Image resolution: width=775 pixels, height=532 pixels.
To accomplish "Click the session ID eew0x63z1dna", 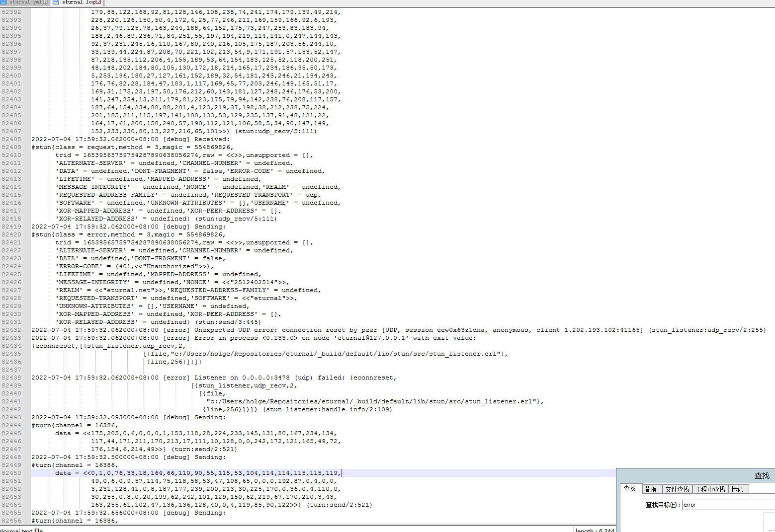I will 460,330.
